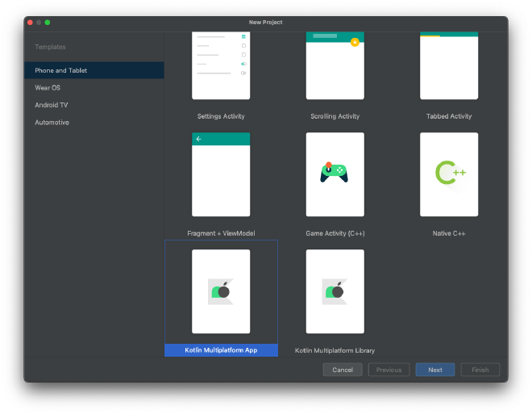Click the Cancel button

pyautogui.click(x=343, y=370)
